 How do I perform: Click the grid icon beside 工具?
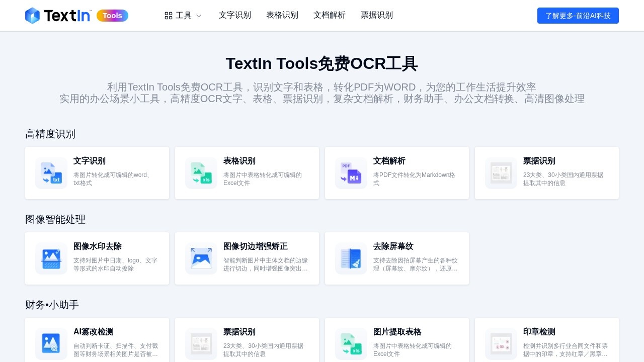(x=169, y=16)
